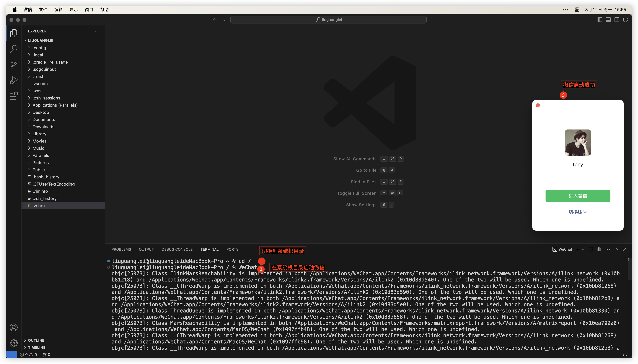Open the Extensions view
This screenshot has height=364, width=638.
(14, 96)
